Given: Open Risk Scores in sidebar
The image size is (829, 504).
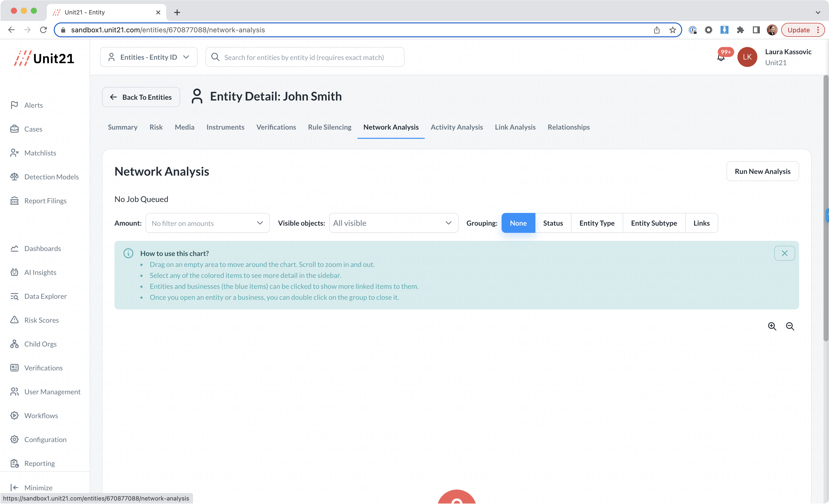Looking at the screenshot, I should pyautogui.click(x=41, y=320).
